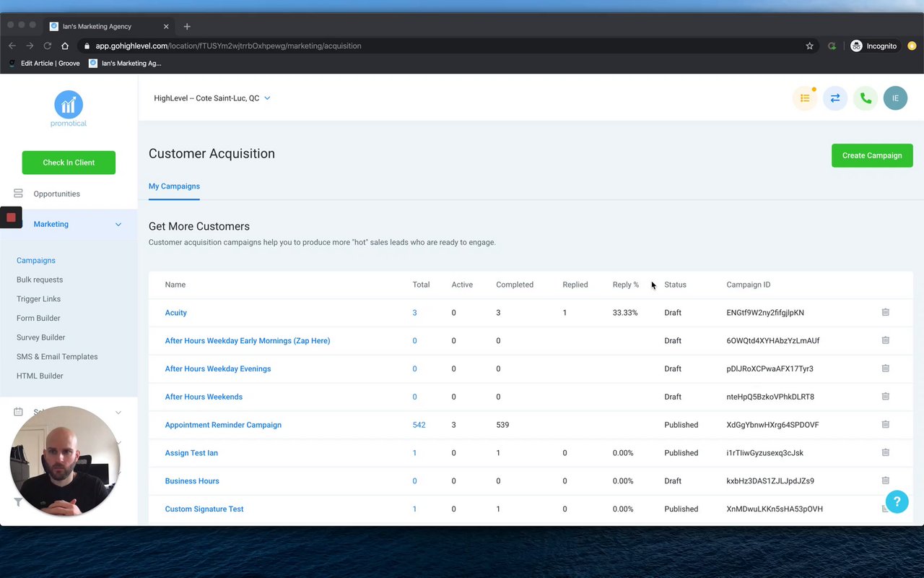The width and height of the screenshot is (924, 578).
Task: Switch to the My Campaigns tab
Action: coord(174,186)
